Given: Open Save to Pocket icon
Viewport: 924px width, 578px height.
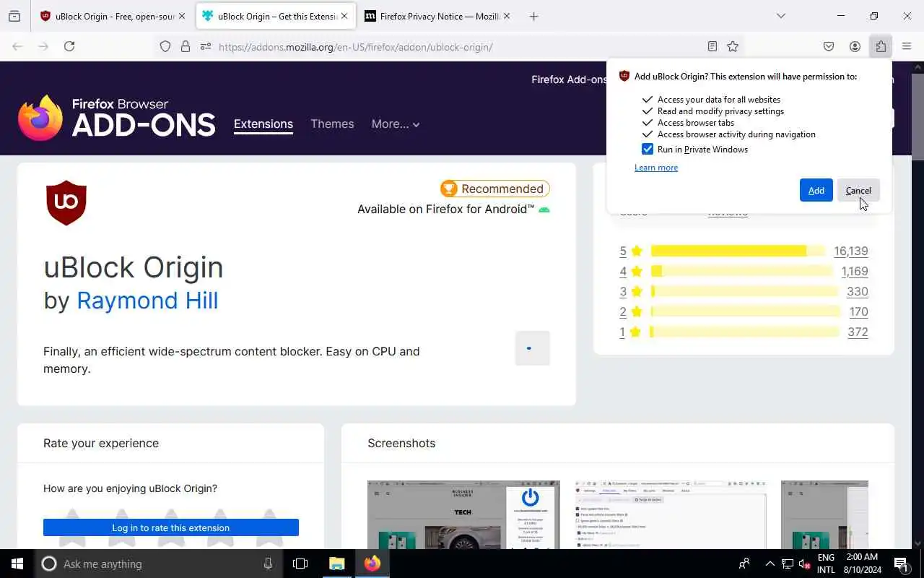Looking at the screenshot, I should pos(829,46).
